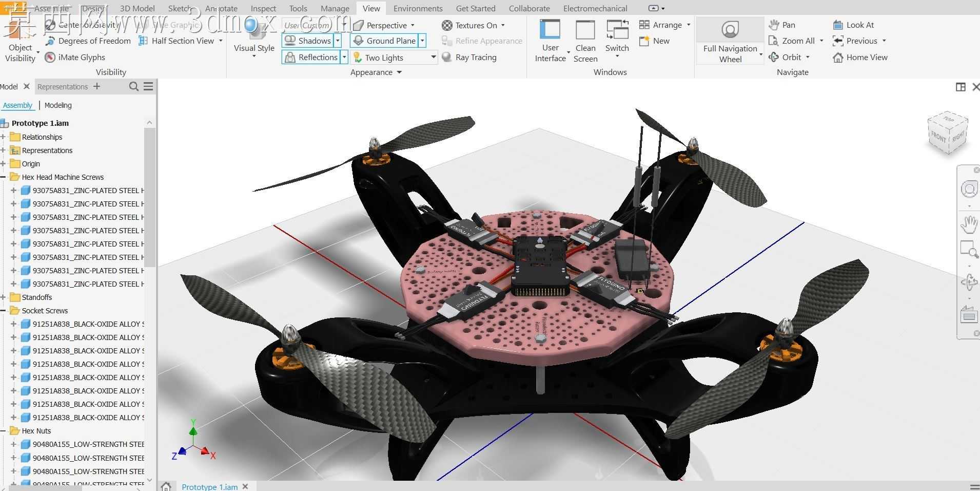Toggle iMate Glyphs visibility
The width and height of the screenshot is (980, 491).
(75, 58)
